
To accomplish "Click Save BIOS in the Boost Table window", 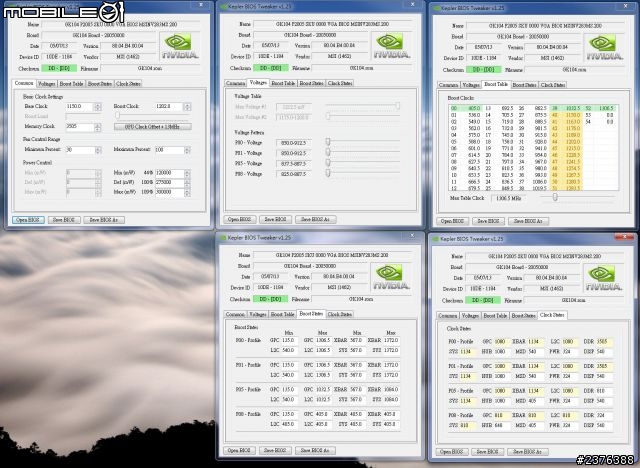I will pyautogui.click(x=488, y=221).
